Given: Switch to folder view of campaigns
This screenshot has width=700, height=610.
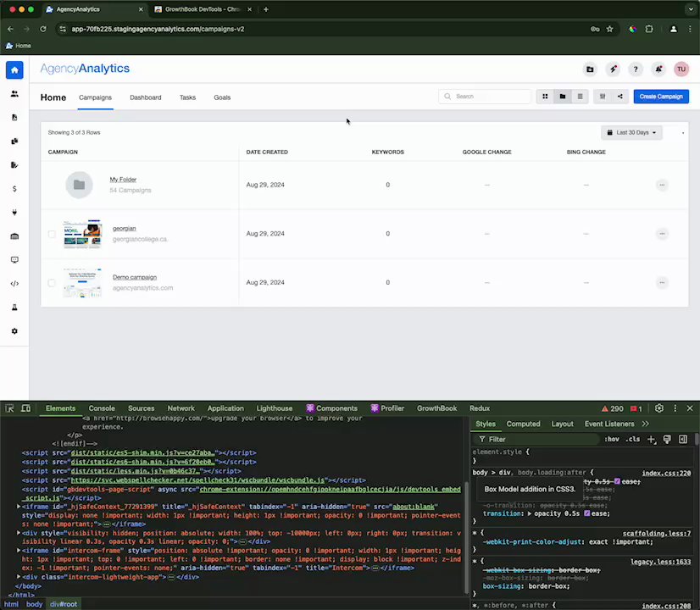Looking at the screenshot, I should 563,97.
